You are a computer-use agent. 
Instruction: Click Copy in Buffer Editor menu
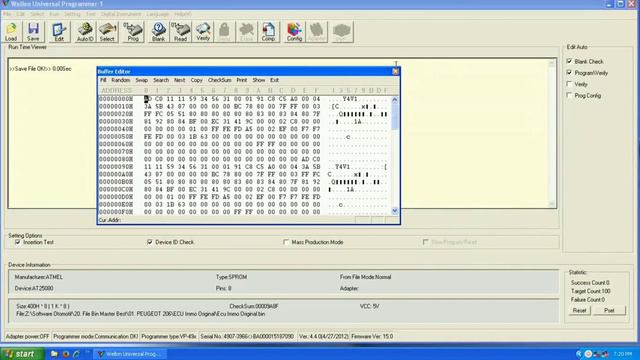196,80
